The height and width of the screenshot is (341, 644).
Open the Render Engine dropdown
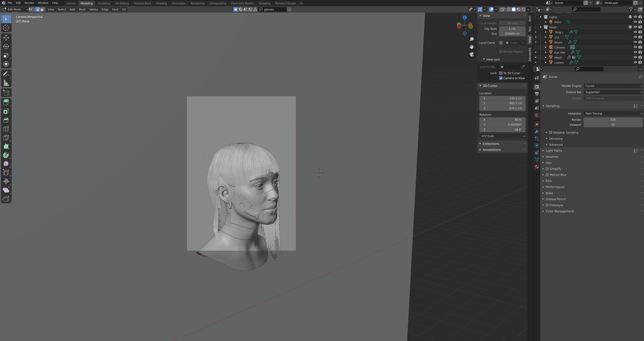click(613, 86)
